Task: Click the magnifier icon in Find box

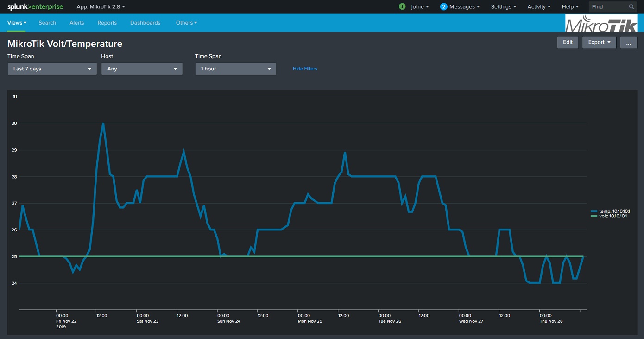Action: point(631,7)
